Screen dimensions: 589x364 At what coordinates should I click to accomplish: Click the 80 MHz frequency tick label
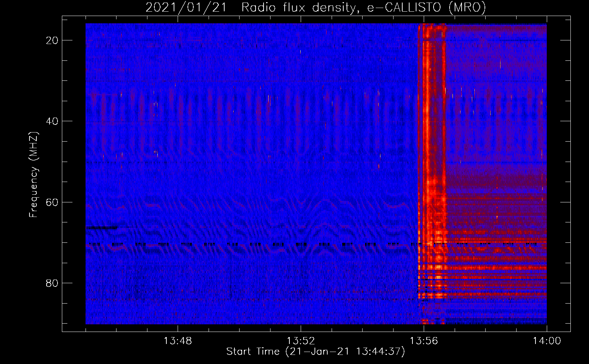[52, 283]
